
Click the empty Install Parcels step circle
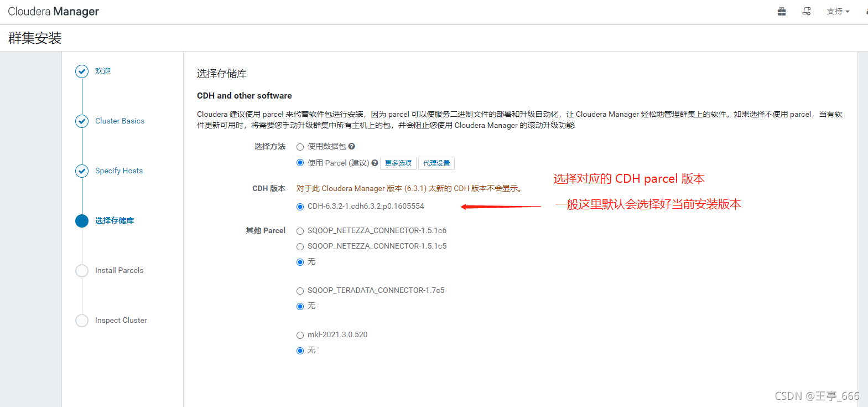click(x=82, y=271)
